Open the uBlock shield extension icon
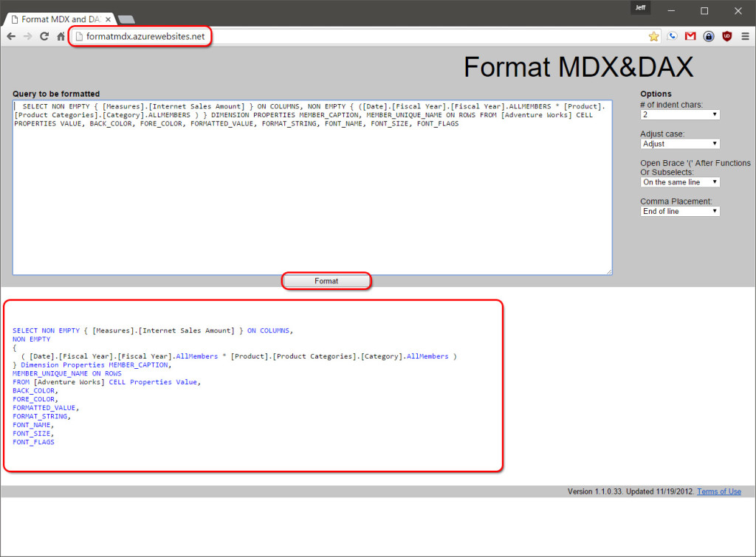This screenshot has width=756, height=557. (x=726, y=35)
